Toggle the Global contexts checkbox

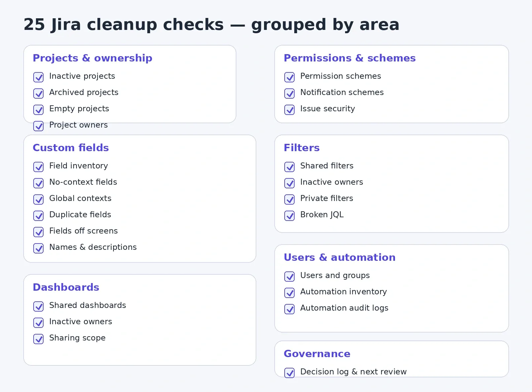coord(39,199)
